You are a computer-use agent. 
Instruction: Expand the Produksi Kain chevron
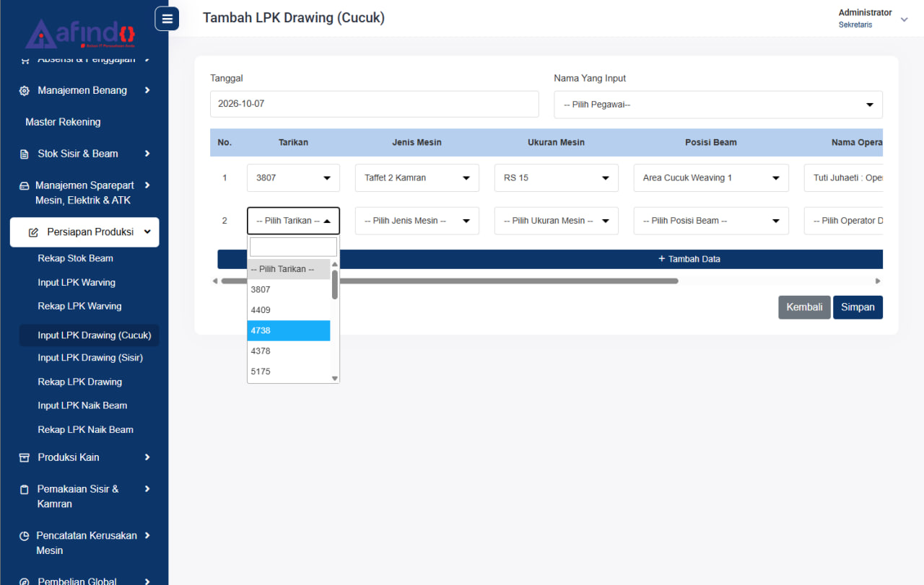147,457
